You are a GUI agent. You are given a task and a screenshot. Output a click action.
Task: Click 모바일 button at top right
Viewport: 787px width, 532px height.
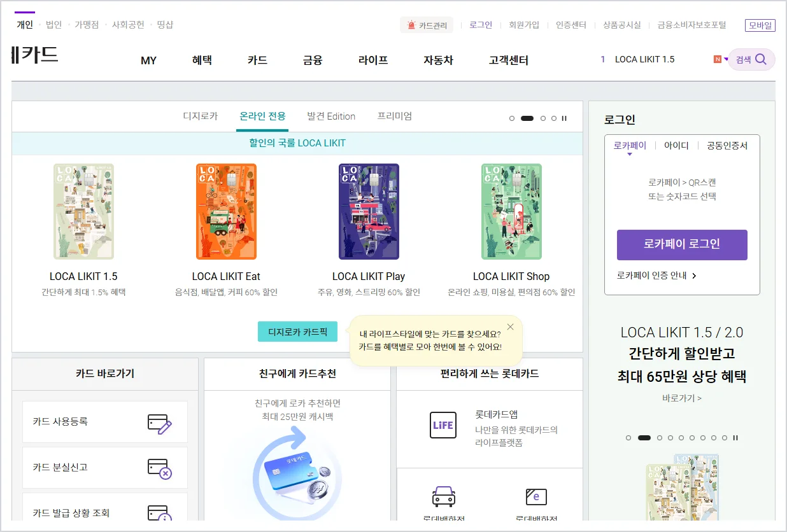coord(760,25)
